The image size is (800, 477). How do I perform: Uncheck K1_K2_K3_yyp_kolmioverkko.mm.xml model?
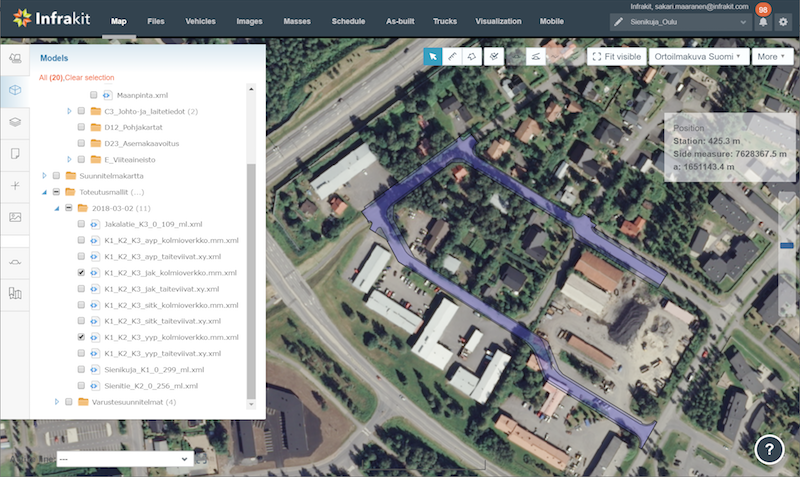coord(80,338)
